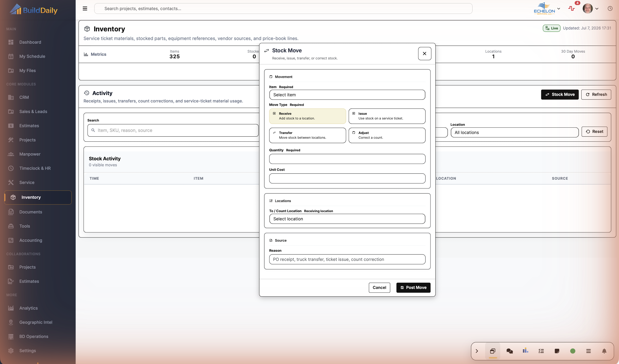
Task: Choose the Transfer move type option
Action: point(307,135)
